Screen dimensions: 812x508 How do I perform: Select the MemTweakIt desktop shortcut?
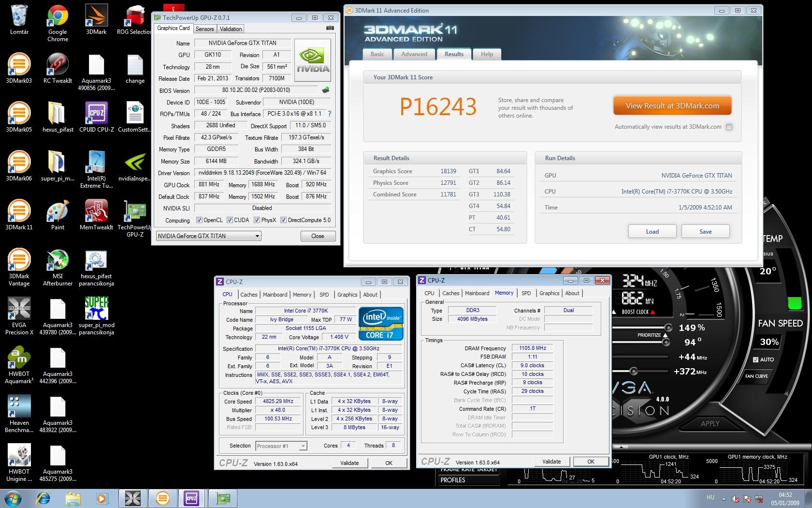[96, 215]
